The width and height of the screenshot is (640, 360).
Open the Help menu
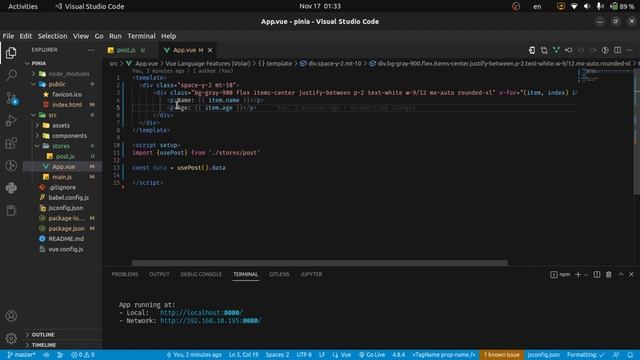(168, 36)
